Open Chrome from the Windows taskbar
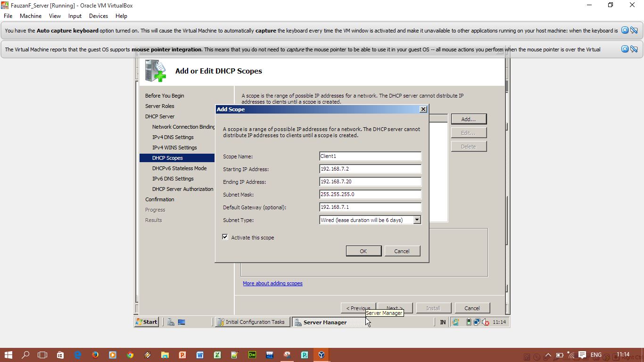The height and width of the screenshot is (362, 644). coord(130,354)
